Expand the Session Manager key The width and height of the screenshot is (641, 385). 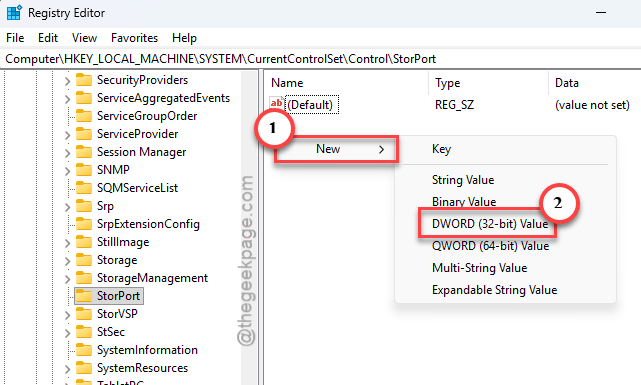[x=67, y=153]
